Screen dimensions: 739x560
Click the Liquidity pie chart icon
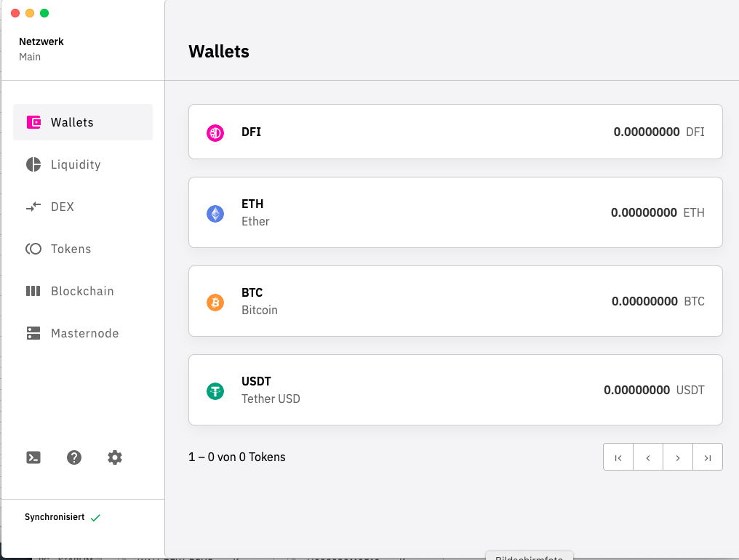33,164
